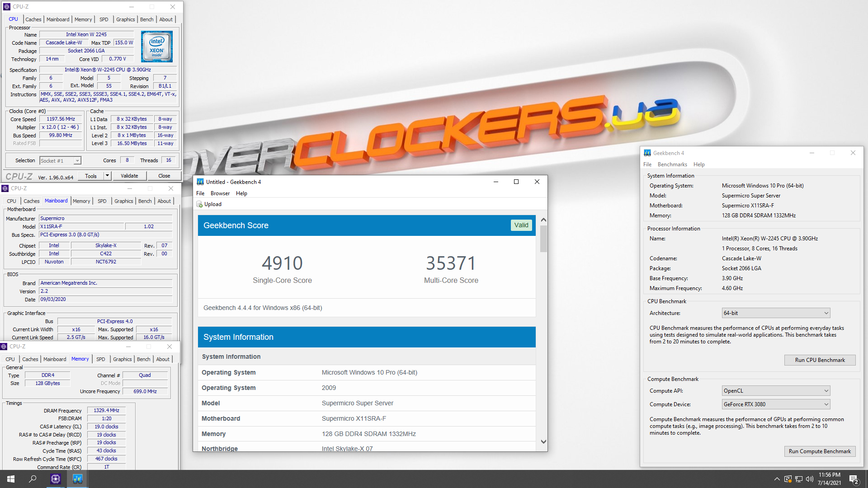Viewport: 868px width, 488px height.
Task: Click results scrollbar up arrow
Action: (543, 220)
